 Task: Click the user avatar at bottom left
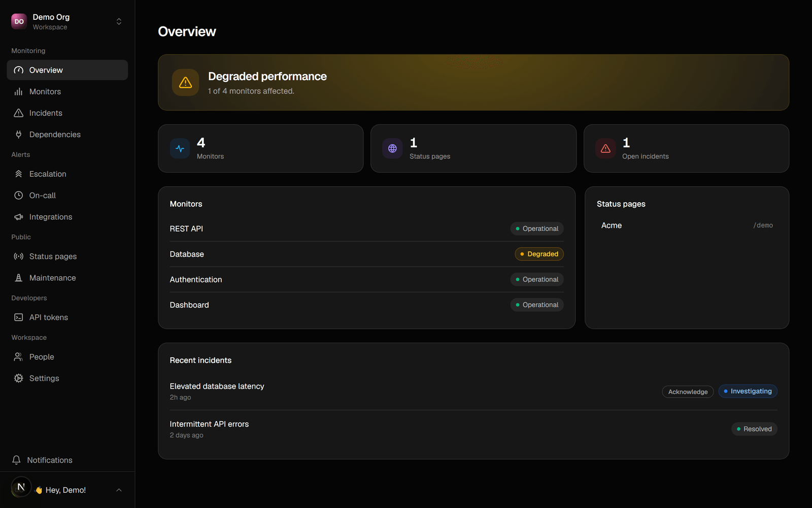click(x=21, y=487)
